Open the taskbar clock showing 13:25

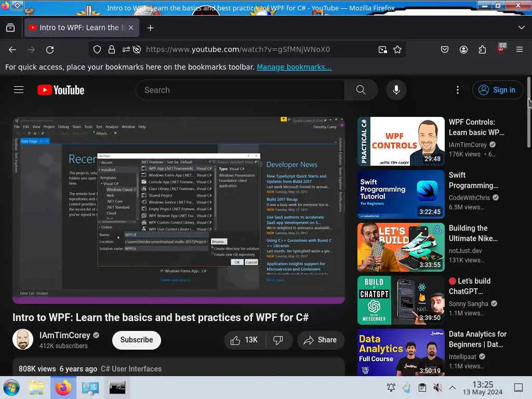pos(483,388)
